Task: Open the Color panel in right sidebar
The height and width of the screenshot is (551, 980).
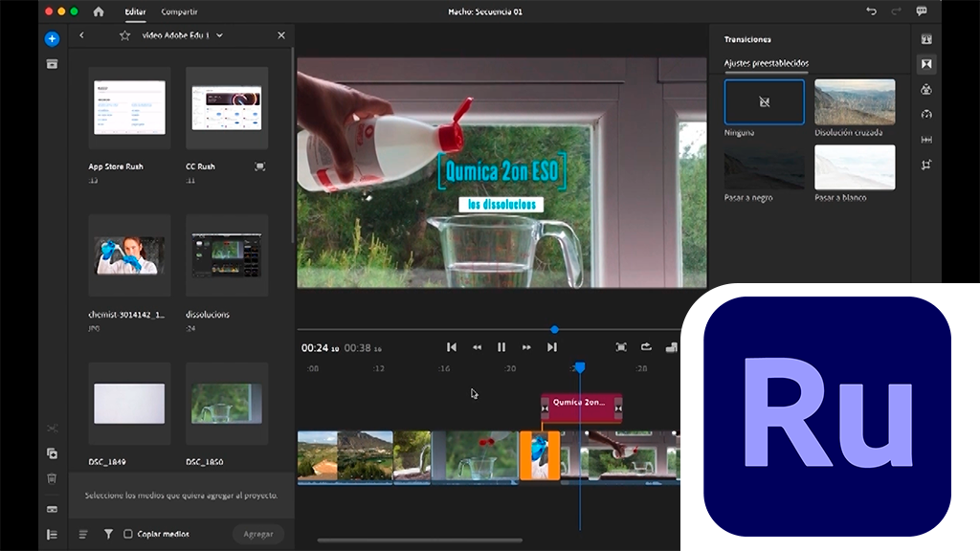Action: (926, 90)
